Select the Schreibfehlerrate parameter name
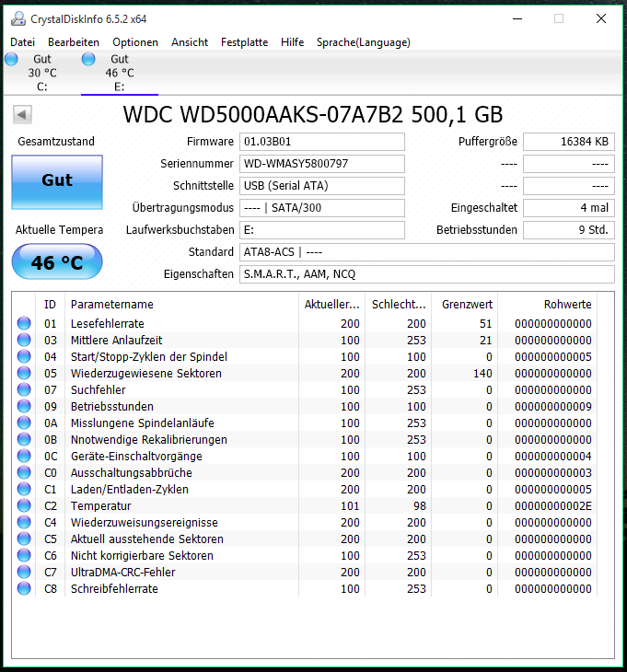 [x=114, y=589]
